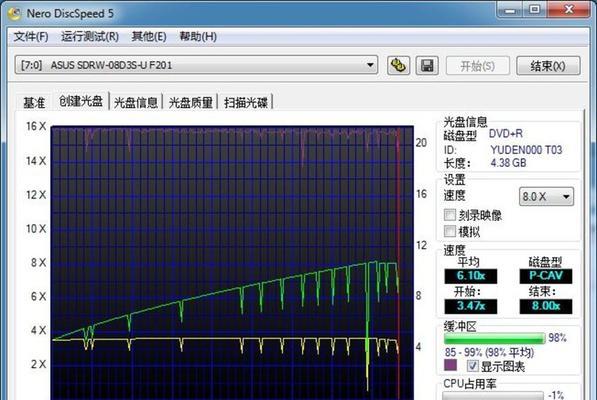Open the 文件(F) menu
The height and width of the screenshot is (400, 597).
tap(31, 37)
